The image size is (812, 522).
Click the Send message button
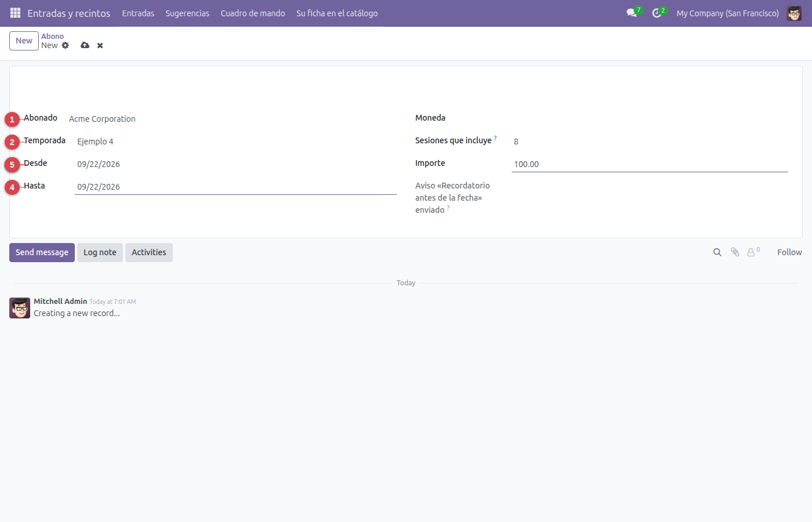[x=42, y=252]
